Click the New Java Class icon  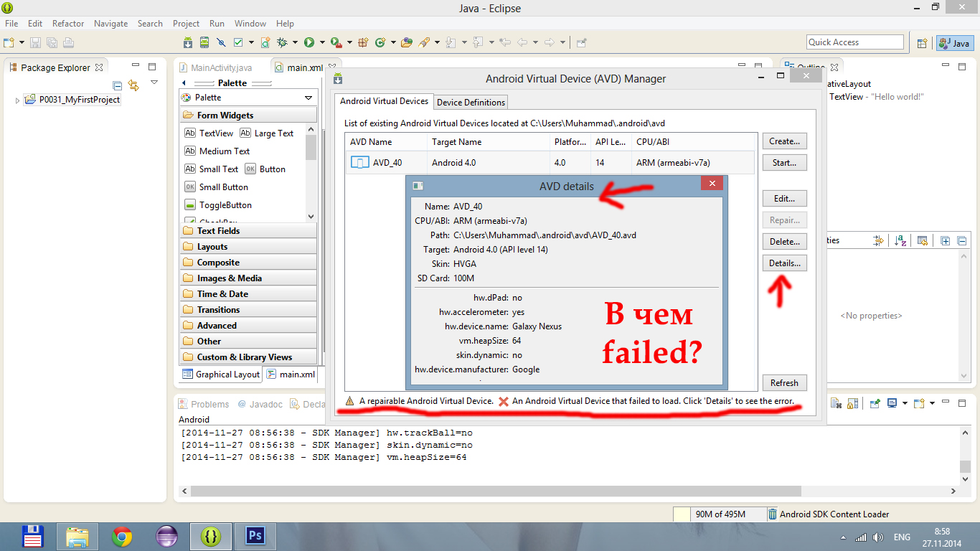[381, 42]
